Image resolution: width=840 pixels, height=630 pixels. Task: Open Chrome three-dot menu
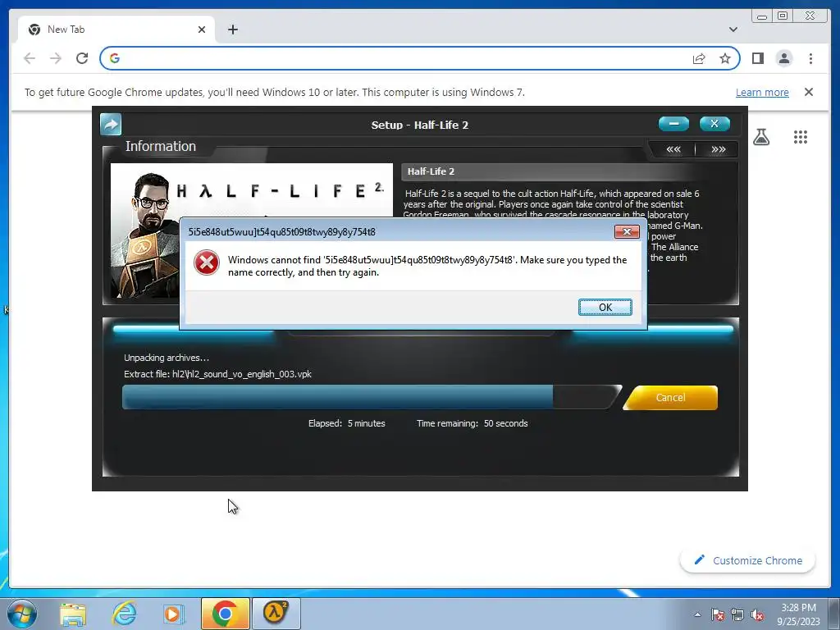tap(810, 58)
